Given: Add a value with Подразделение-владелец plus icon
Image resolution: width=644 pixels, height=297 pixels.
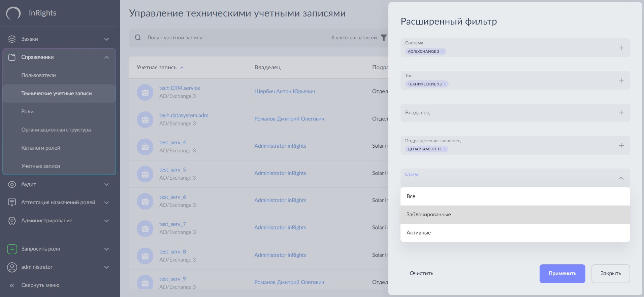Looking at the screenshot, I should coord(621,146).
